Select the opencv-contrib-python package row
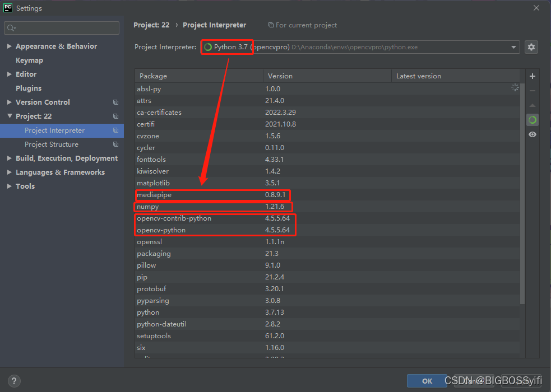 tap(327, 218)
